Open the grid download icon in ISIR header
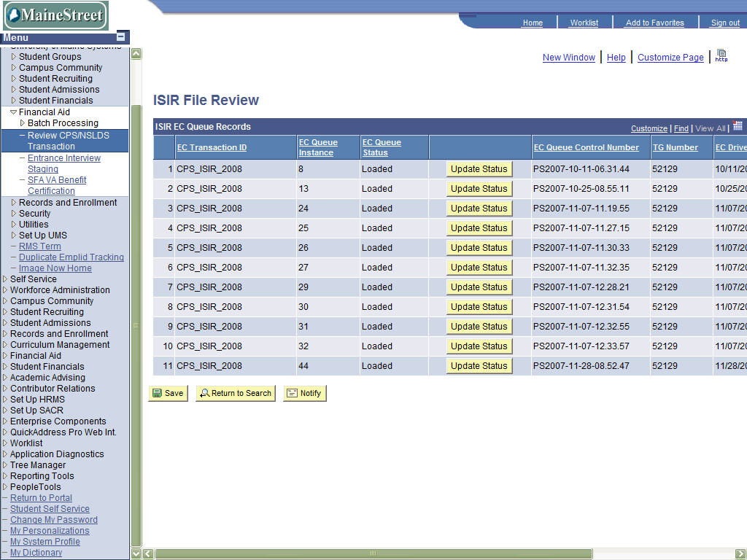 (738, 126)
